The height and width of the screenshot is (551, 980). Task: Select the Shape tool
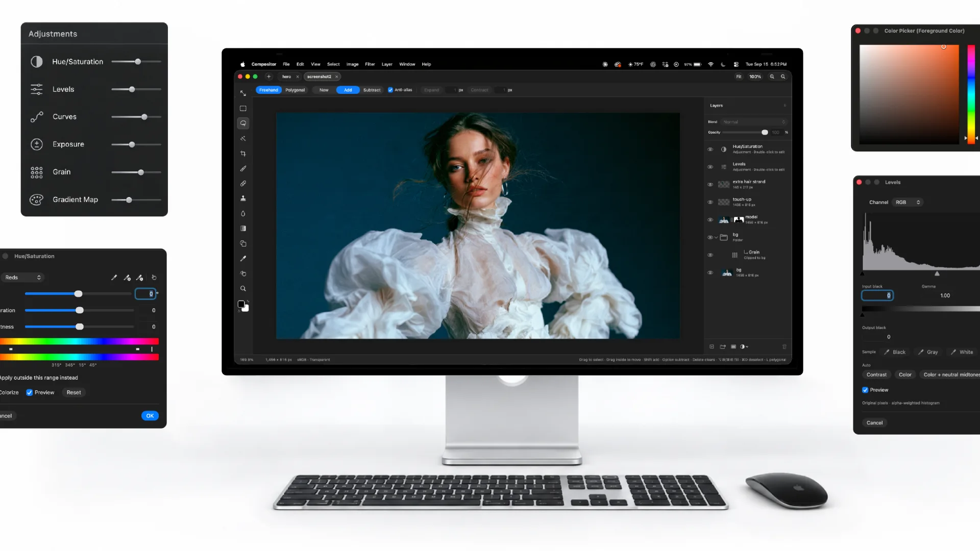pyautogui.click(x=243, y=243)
